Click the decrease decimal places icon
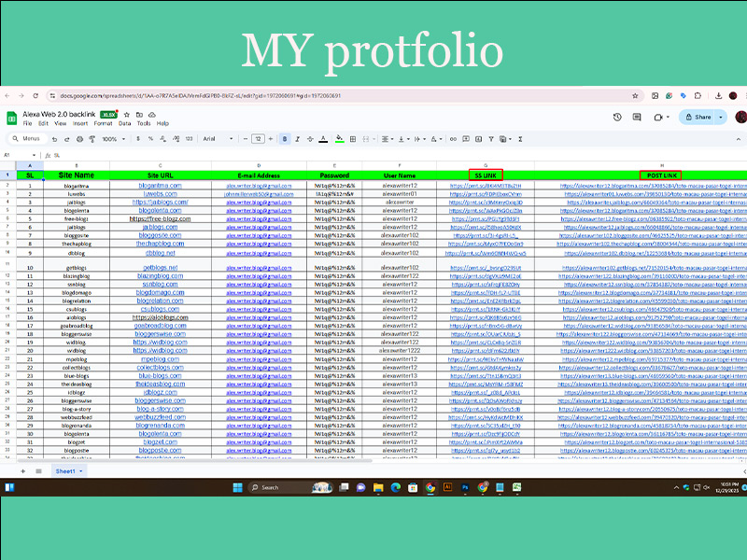The image size is (747, 560). point(162,139)
